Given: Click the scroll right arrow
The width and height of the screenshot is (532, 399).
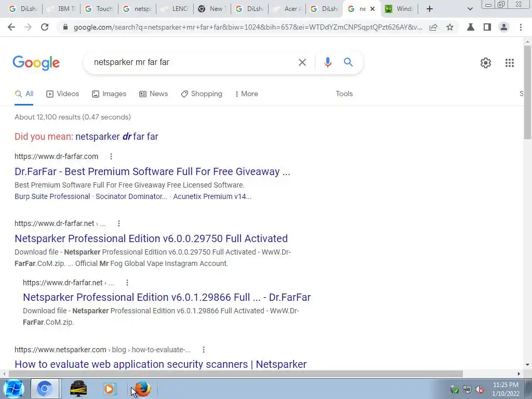Looking at the screenshot, I should (519, 374).
